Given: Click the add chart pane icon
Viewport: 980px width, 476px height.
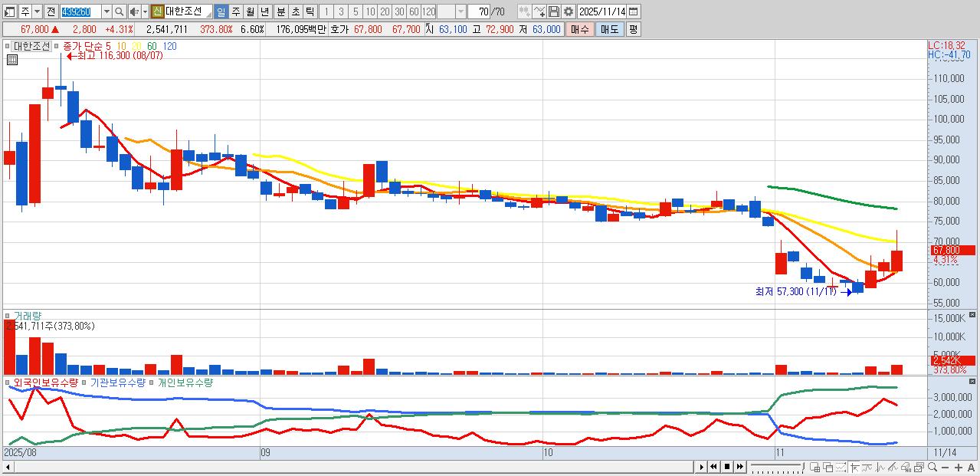Looking at the screenshot, I should point(815,467).
